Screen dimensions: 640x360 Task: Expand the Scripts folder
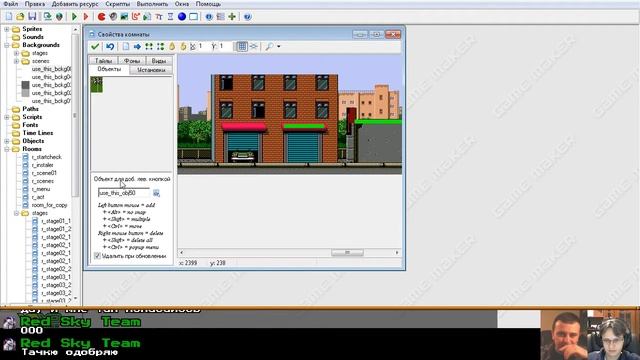7,117
